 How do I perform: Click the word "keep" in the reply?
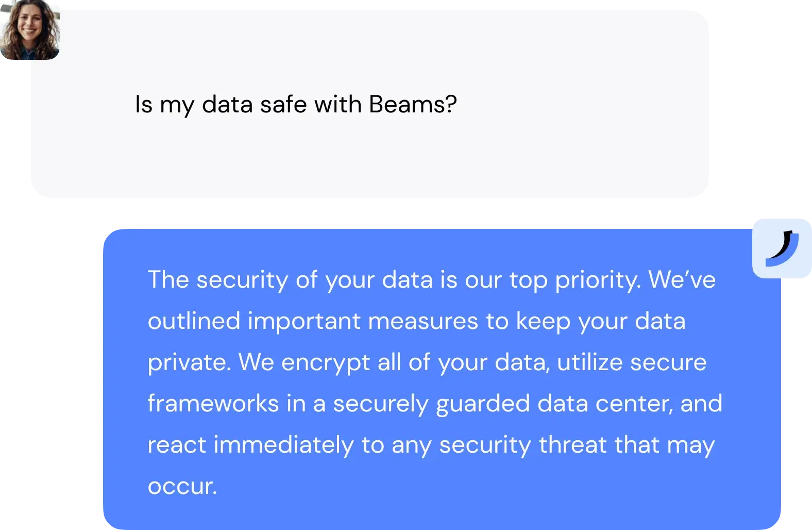point(544,322)
